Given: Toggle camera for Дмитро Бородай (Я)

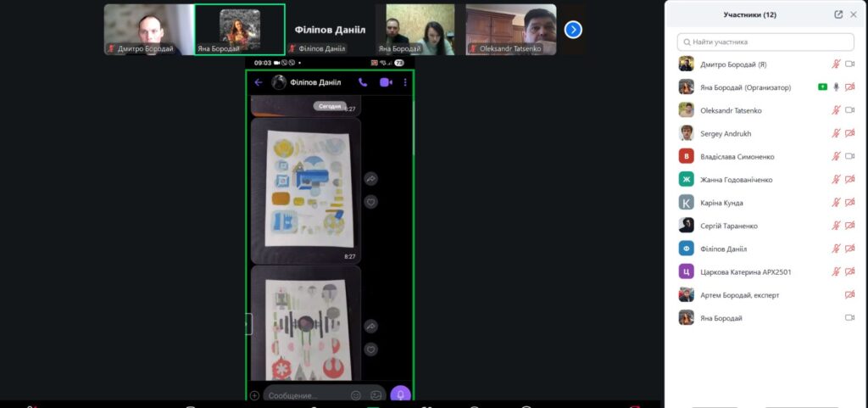Looking at the screenshot, I should coord(849,64).
